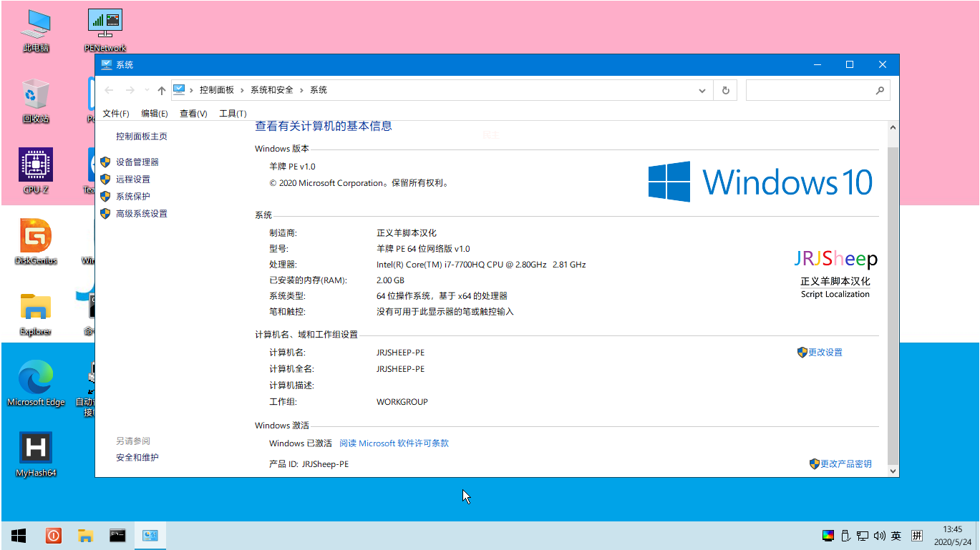
Task: Maximize the 系统 window
Action: click(x=850, y=65)
